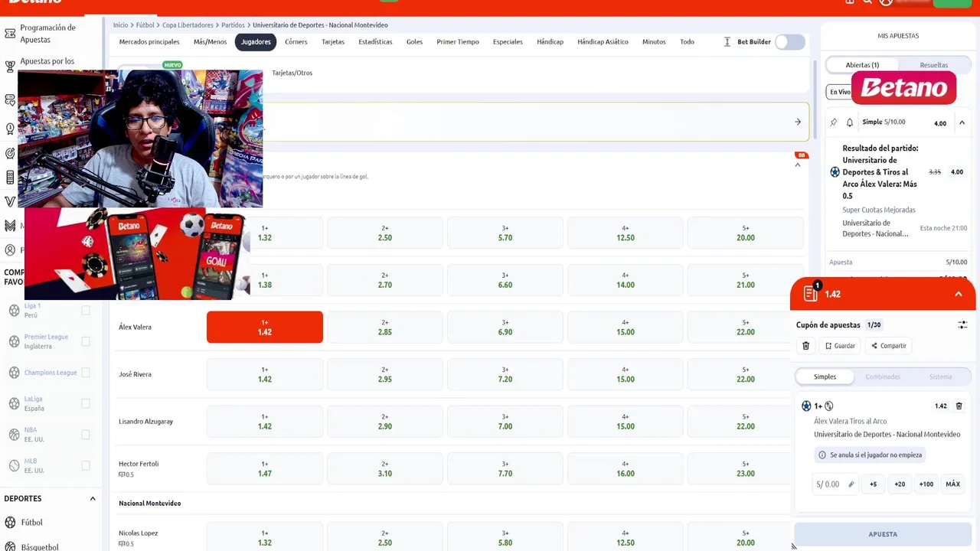Click the Básquetbol icon in sidebar
The width and height of the screenshot is (980, 551).
10,546
